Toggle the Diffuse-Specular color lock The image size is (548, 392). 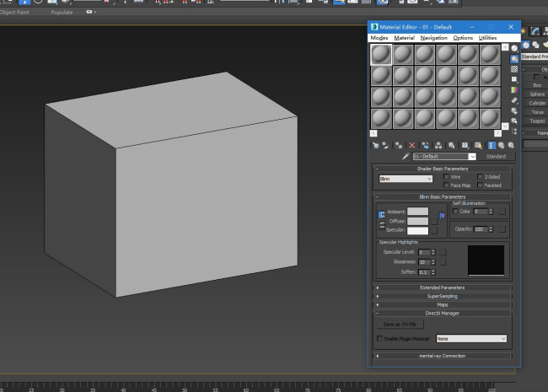(382, 225)
